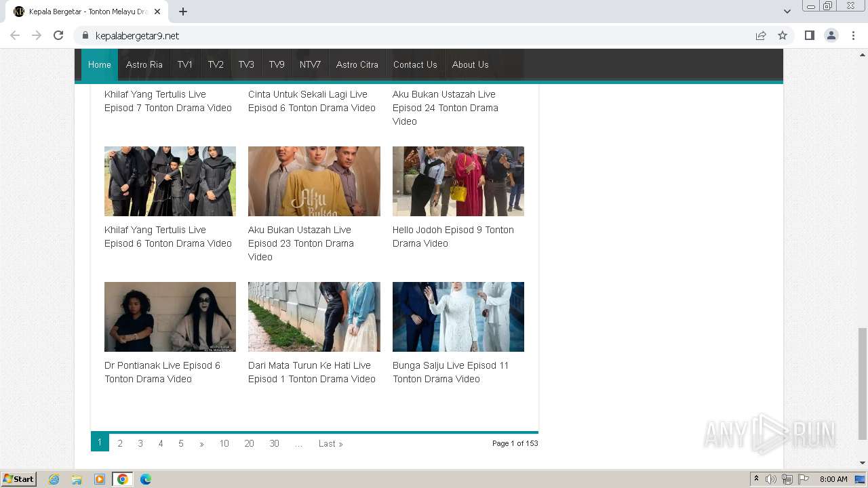The width and height of the screenshot is (868, 488).
Task: Toggle the browser side panel icon
Action: [809, 35]
